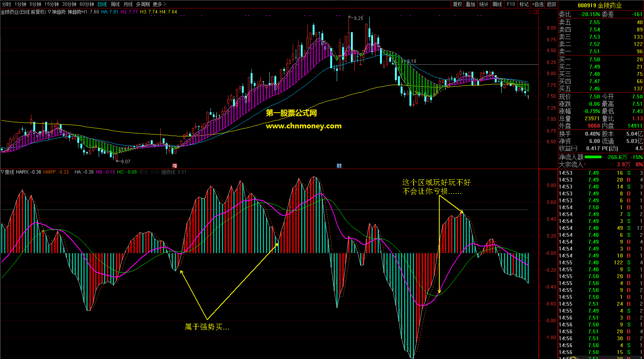644x359 pixels.
Task: Click the 卖四 7.54 order row
Action: pos(600,30)
